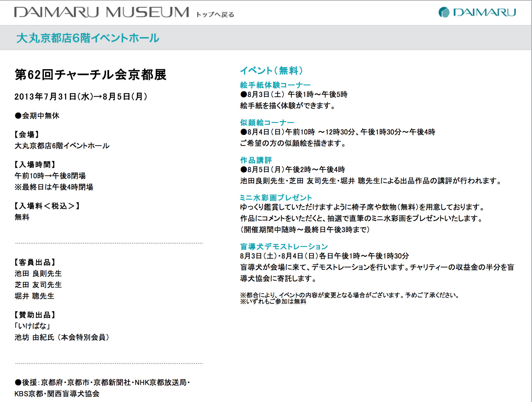
Task: Click the 盲導犬が会場に来て description line
Action: click(x=377, y=267)
